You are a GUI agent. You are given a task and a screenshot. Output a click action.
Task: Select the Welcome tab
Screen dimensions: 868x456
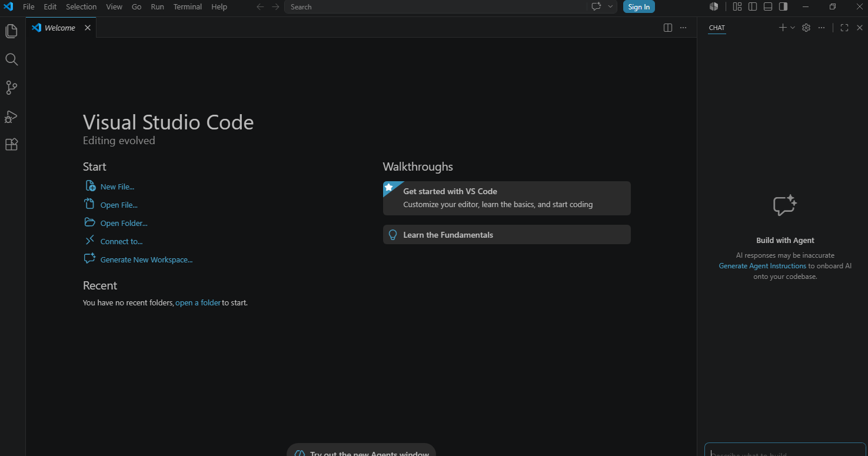pyautogui.click(x=61, y=28)
